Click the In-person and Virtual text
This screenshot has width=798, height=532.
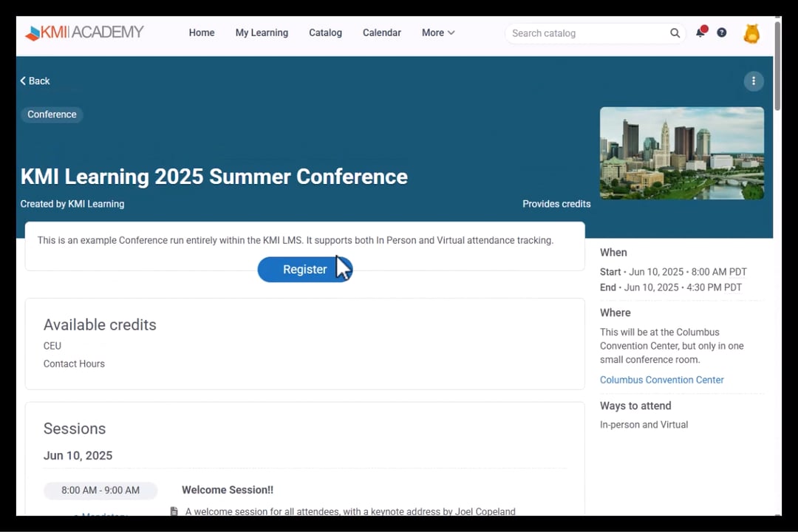point(644,425)
